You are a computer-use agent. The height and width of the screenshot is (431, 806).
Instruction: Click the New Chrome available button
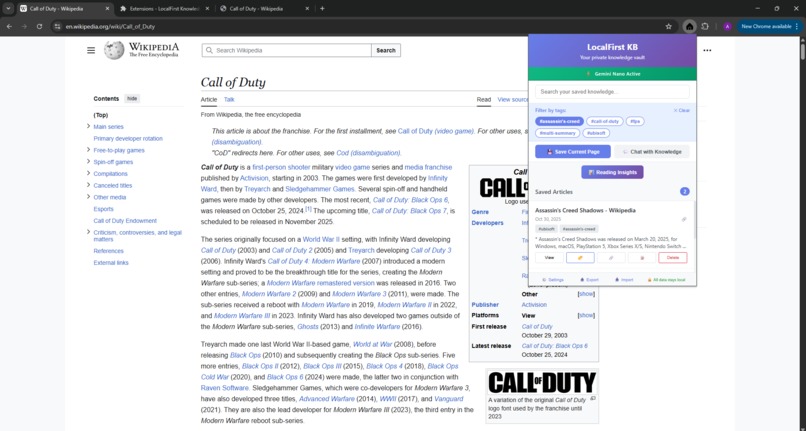pos(770,26)
